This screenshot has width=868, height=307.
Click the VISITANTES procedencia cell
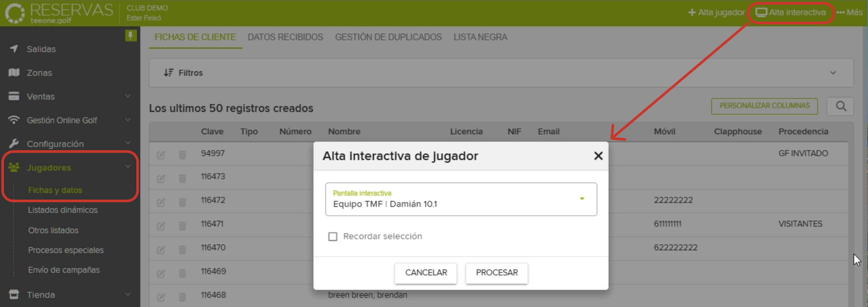coord(800,224)
